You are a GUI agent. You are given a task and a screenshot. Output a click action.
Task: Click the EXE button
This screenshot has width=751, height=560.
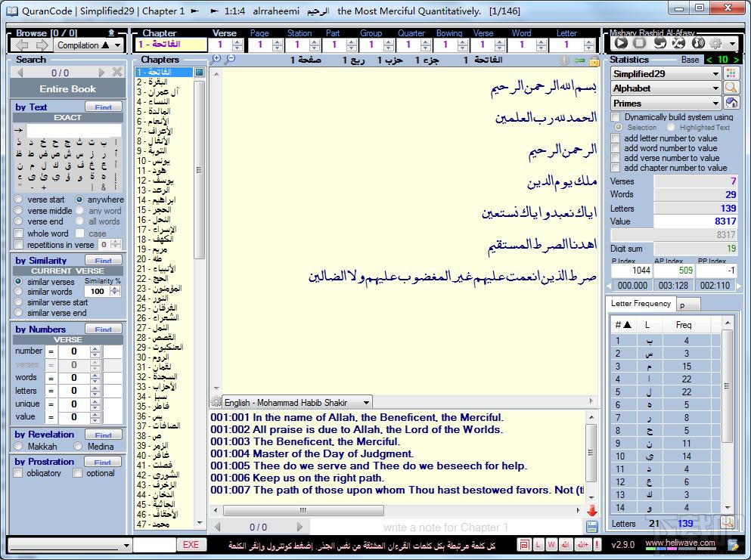pos(191,545)
